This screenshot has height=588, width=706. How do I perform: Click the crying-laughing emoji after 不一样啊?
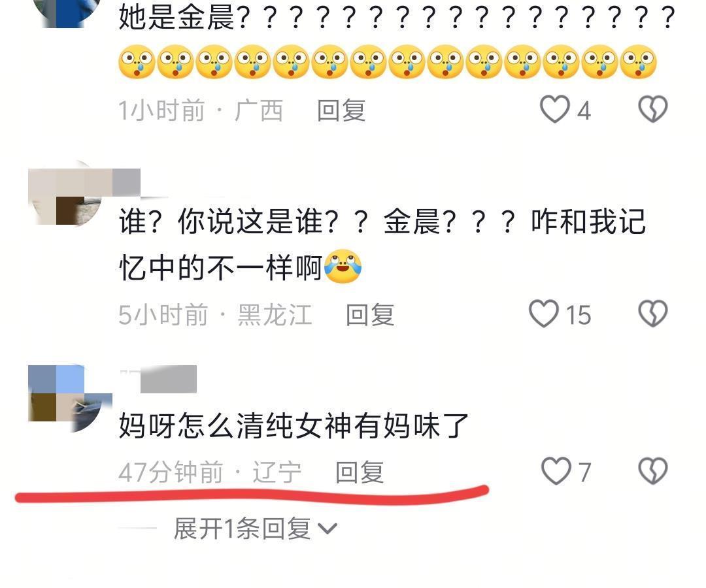[x=343, y=267]
